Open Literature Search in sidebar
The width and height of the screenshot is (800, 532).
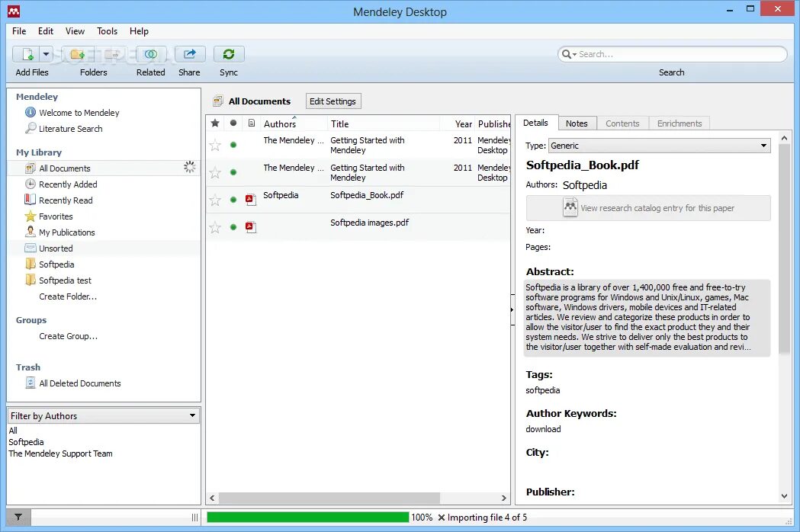tap(70, 129)
